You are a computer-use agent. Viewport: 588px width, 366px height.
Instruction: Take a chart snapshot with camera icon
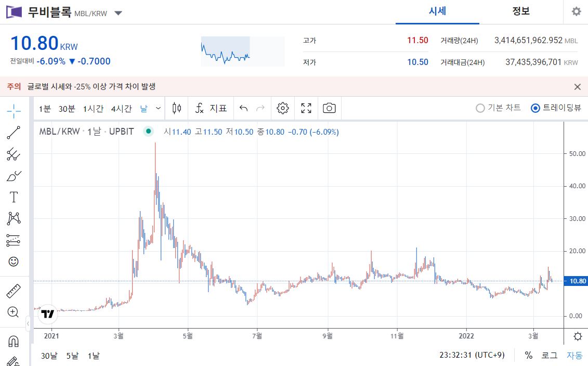329,108
